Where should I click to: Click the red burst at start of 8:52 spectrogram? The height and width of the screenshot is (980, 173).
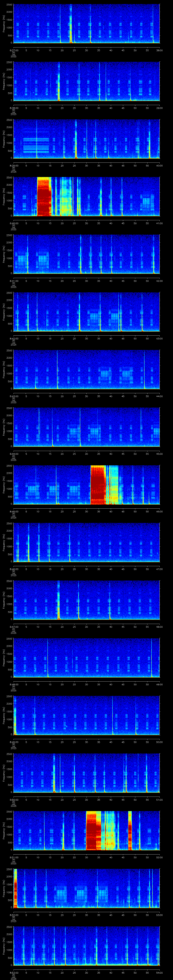point(16,888)
